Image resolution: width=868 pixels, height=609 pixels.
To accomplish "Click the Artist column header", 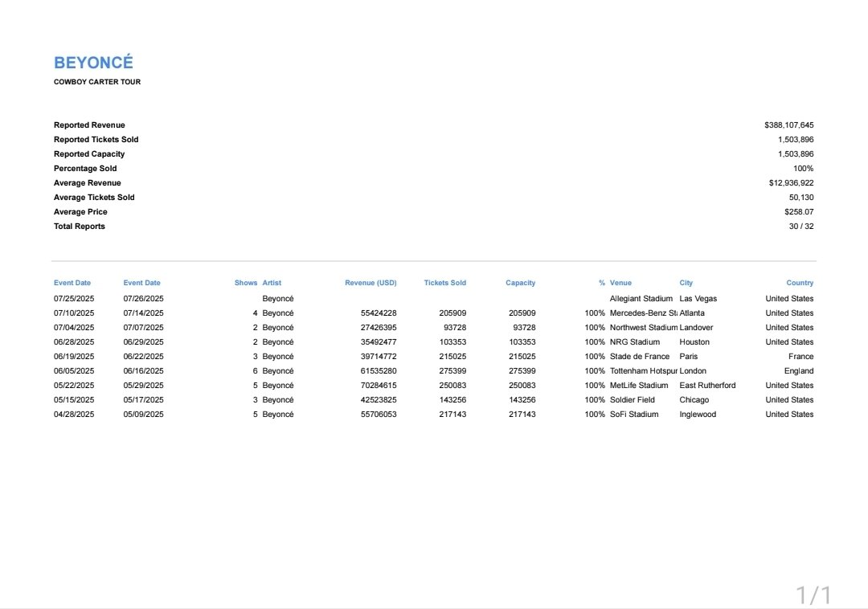I will tap(272, 283).
